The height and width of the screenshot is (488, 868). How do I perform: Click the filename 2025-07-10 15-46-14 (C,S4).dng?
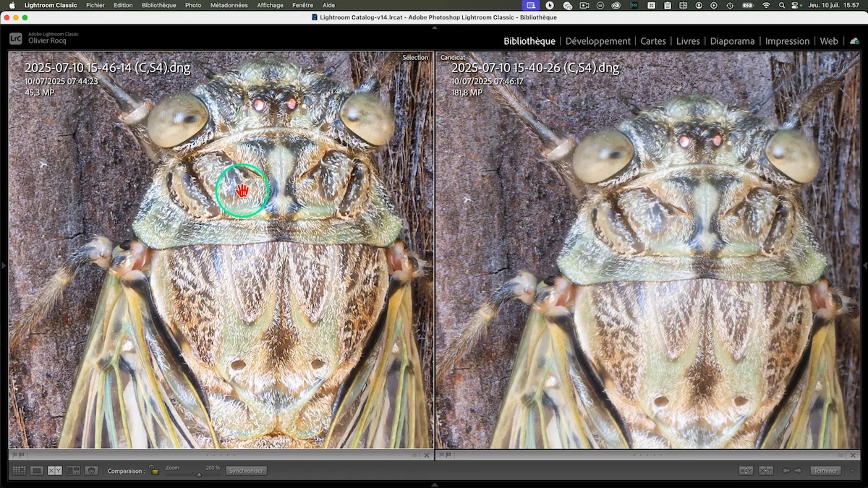click(x=108, y=68)
